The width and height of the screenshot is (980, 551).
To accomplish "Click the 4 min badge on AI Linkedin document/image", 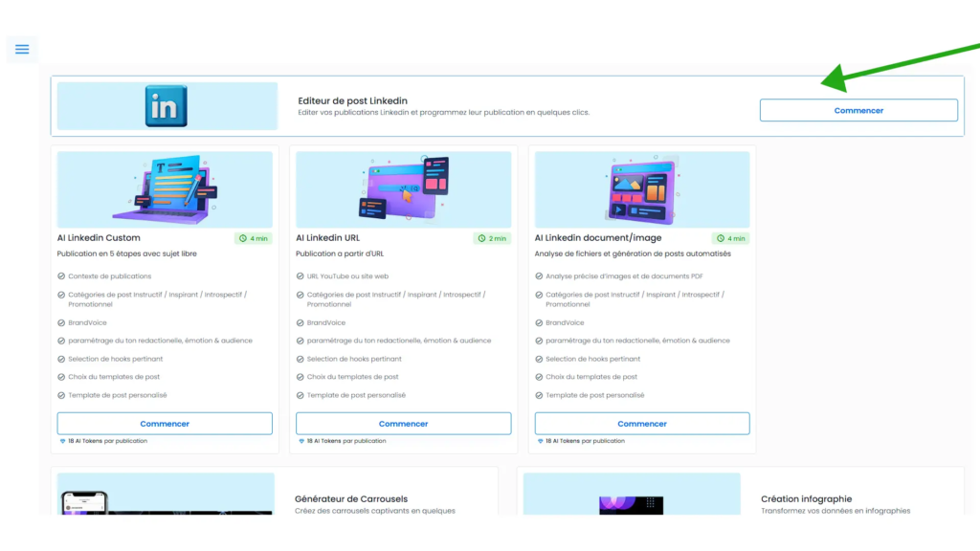I will tap(730, 238).
